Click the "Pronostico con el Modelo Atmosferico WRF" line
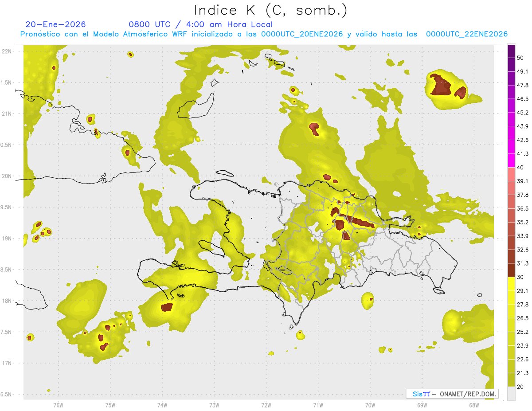 [x=264, y=34]
